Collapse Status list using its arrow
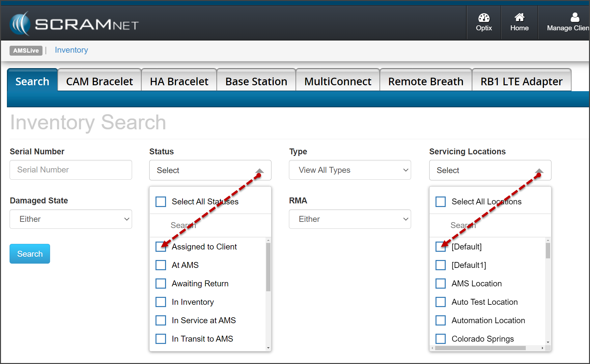This screenshot has height=364, width=590. click(x=260, y=170)
